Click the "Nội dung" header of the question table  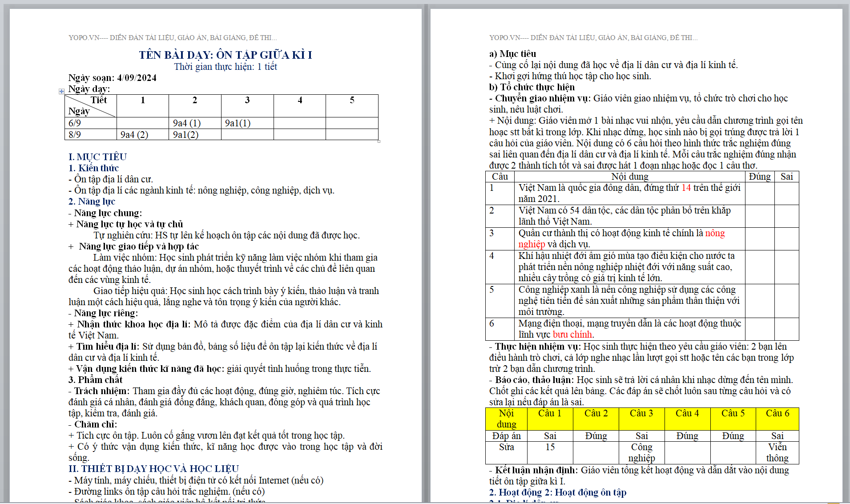point(629,177)
